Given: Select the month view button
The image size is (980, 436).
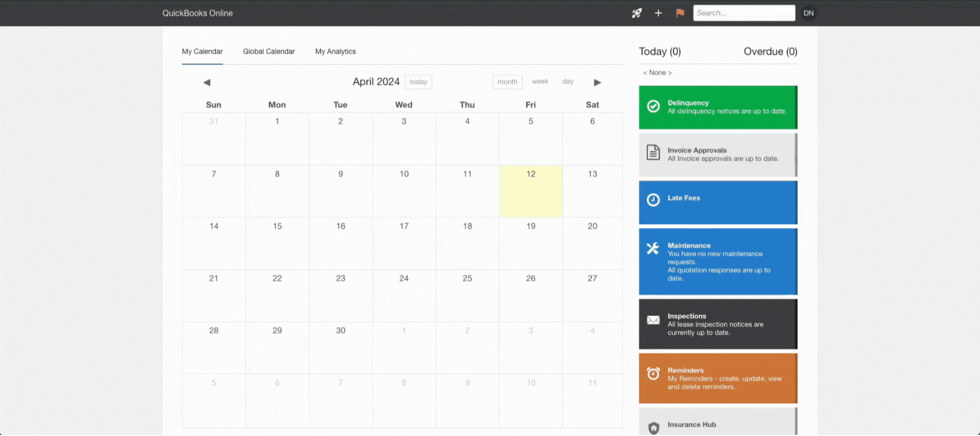Looking at the screenshot, I should click(508, 82).
